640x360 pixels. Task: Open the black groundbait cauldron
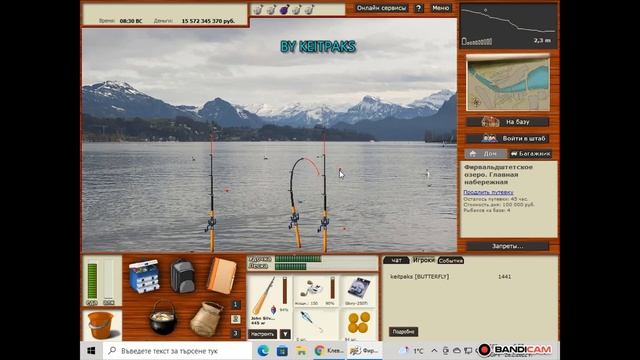tap(163, 318)
